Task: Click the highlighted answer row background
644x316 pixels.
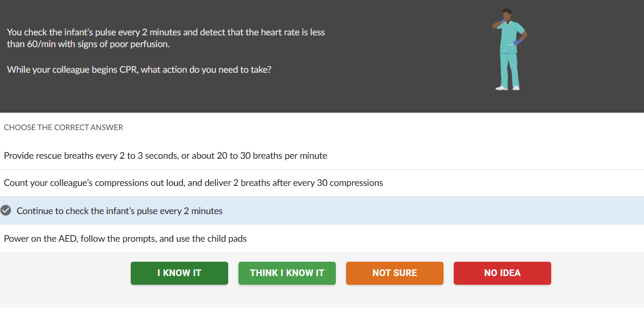Action: click(359, 210)
